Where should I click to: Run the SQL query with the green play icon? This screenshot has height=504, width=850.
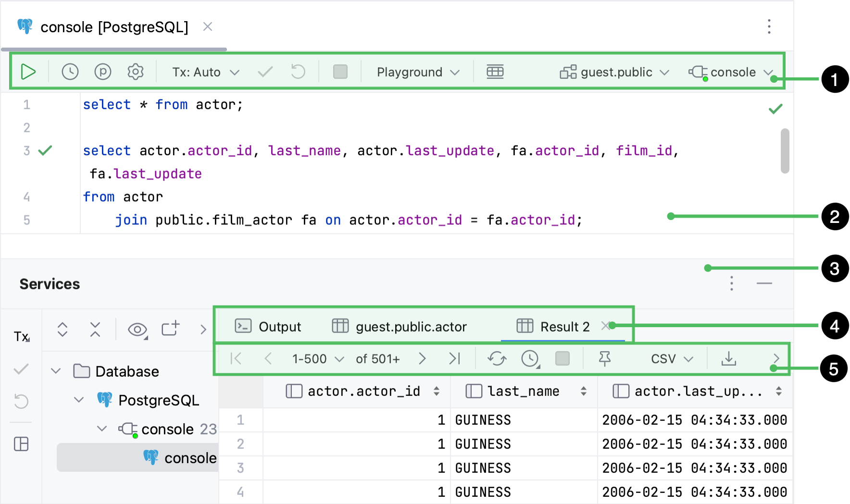tap(28, 72)
